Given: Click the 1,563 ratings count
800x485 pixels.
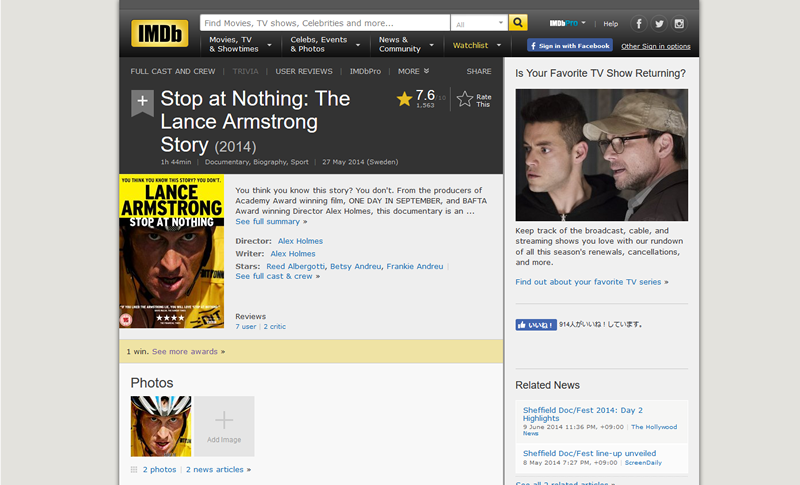Looking at the screenshot, I should (x=425, y=106).
